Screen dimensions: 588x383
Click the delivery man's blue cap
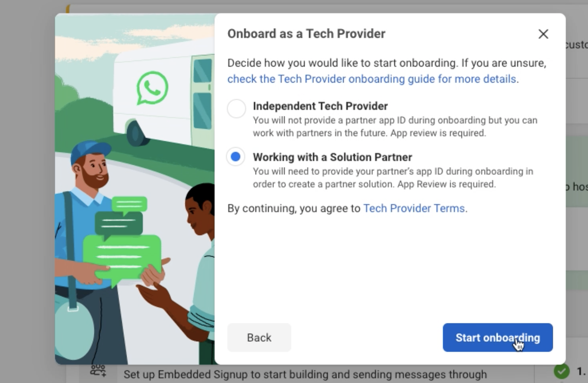click(x=90, y=151)
